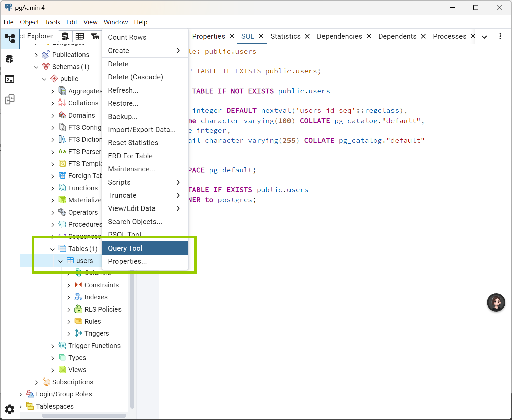Screen dimensions: 512x420
Task: Click the Filtered Rows toolbar icon
Action: pyautogui.click(x=95, y=36)
